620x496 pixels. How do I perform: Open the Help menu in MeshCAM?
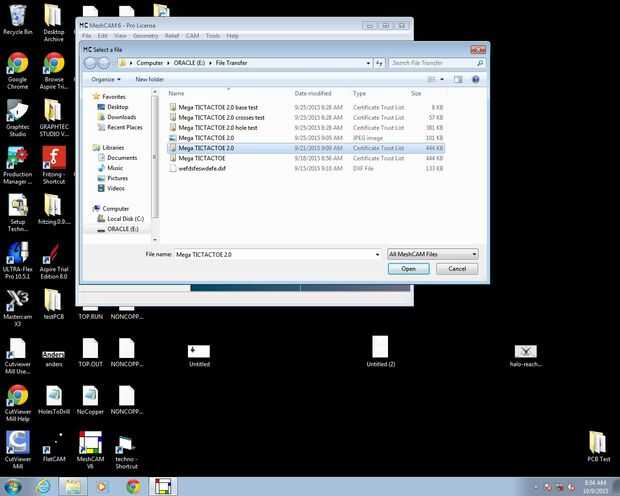point(232,36)
